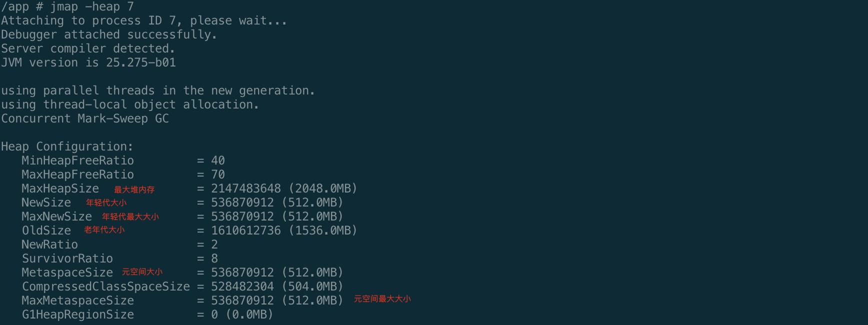868x325 pixels.
Task: Click the 'jmap -heap 7' command text
Action: tap(91, 6)
